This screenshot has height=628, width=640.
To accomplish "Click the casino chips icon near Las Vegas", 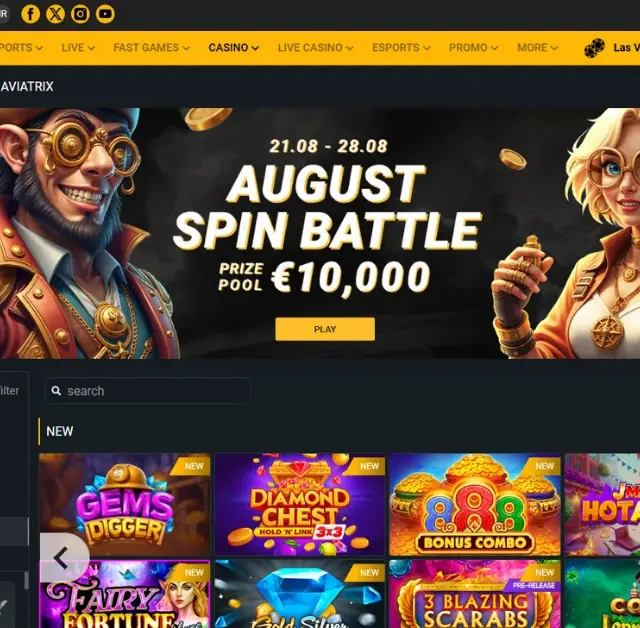I will (594, 48).
